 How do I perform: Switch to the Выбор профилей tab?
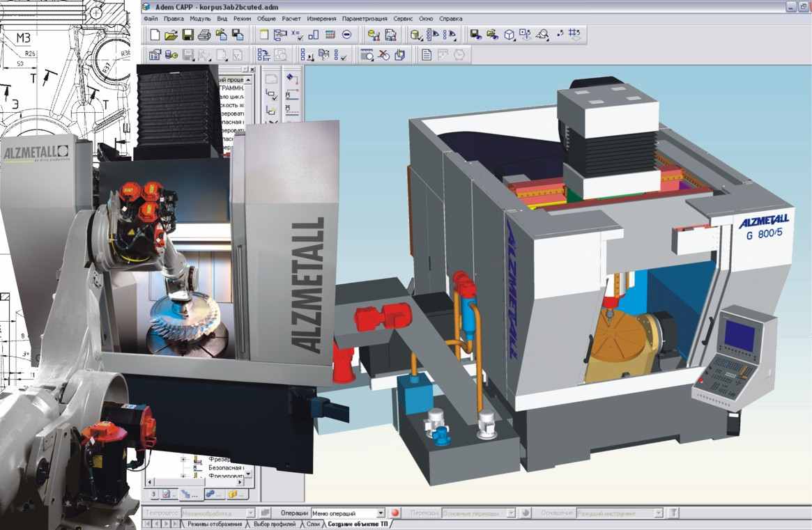[275, 525]
